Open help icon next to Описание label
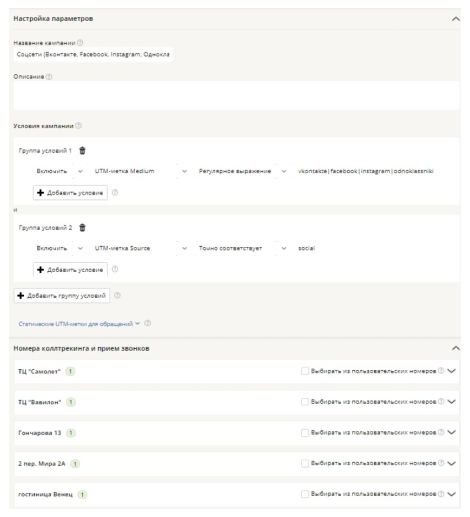The image size is (470, 517). pos(49,77)
